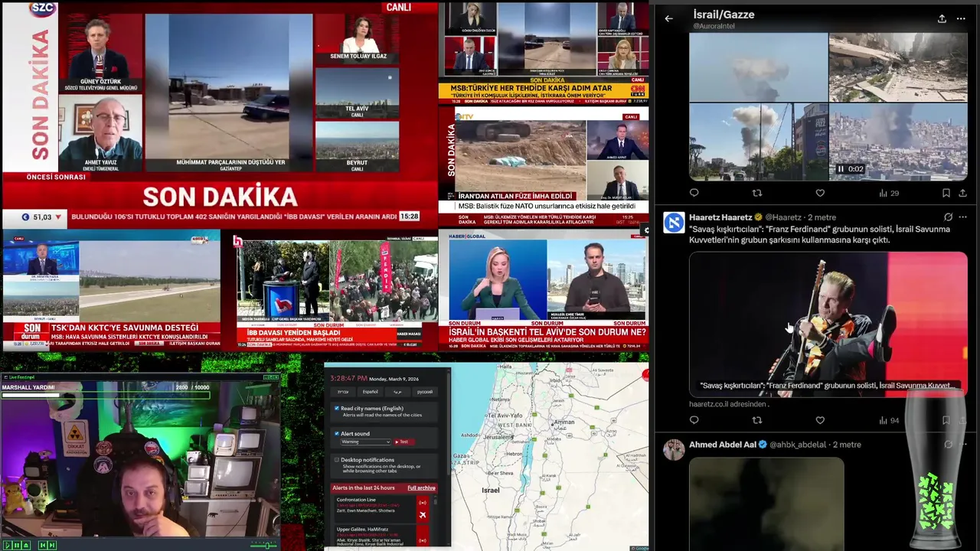Click the rocket alert icon for Confrontation Line
The image size is (980, 551).
tap(422, 503)
